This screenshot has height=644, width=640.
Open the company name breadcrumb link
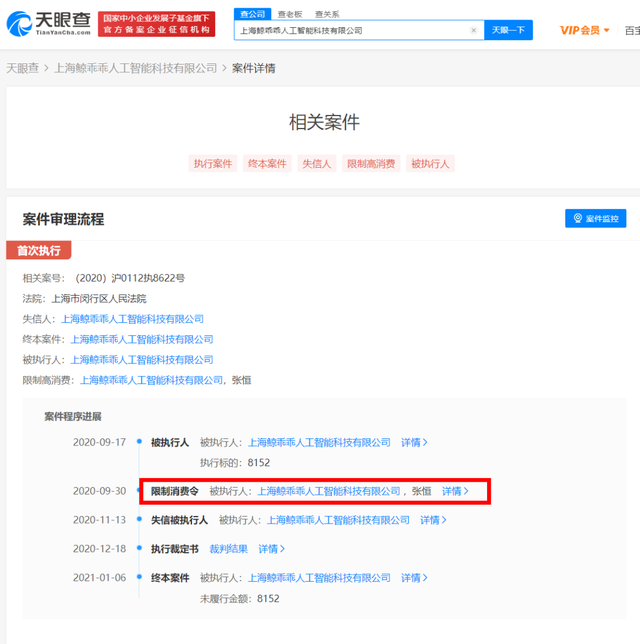tap(136, 68)
